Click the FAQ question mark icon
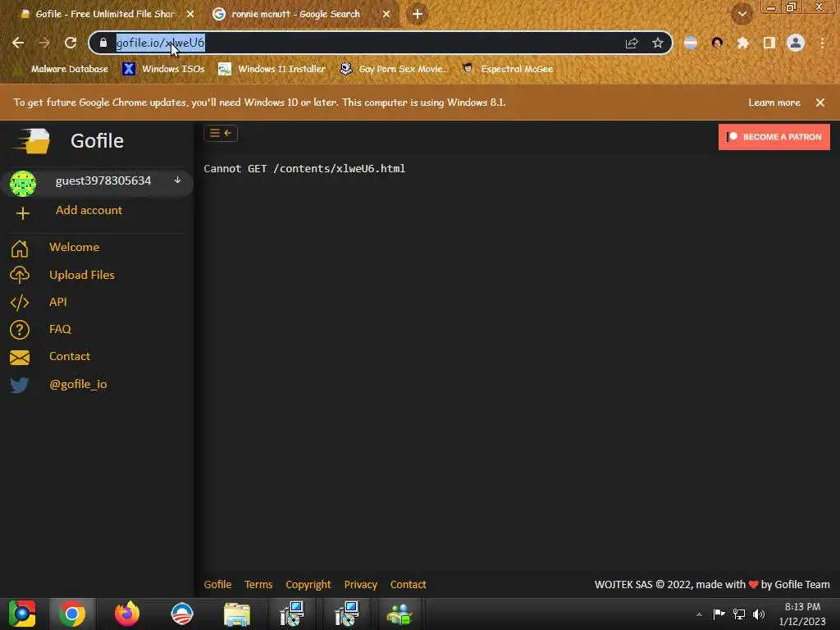The image size is (840, 630). click(20, 330)
